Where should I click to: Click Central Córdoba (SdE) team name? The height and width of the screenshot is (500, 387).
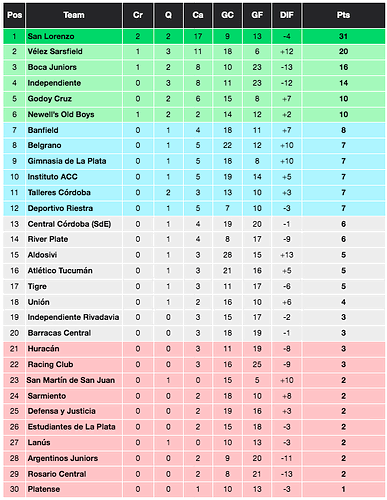pos(69,224)
